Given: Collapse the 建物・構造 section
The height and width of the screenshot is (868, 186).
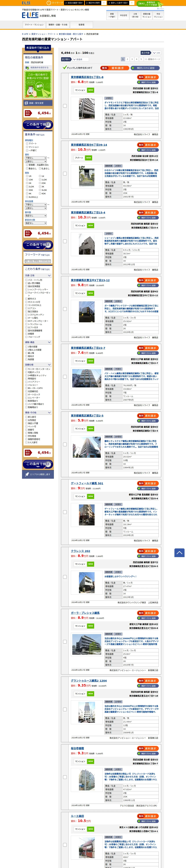Looking at the screenshot, I should [x=38, y=342].
